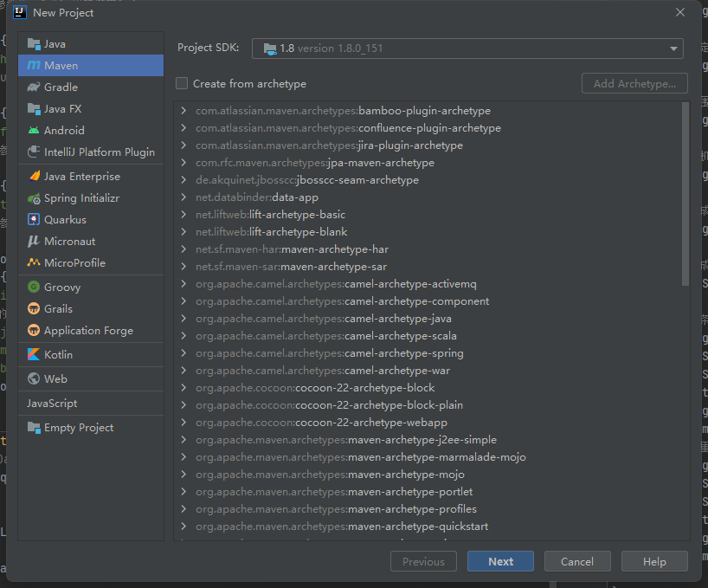The height and width of the screenshot is (588, 708).
Task: Open the Project SDK dropdown
Action: click(x=467, y=48)
